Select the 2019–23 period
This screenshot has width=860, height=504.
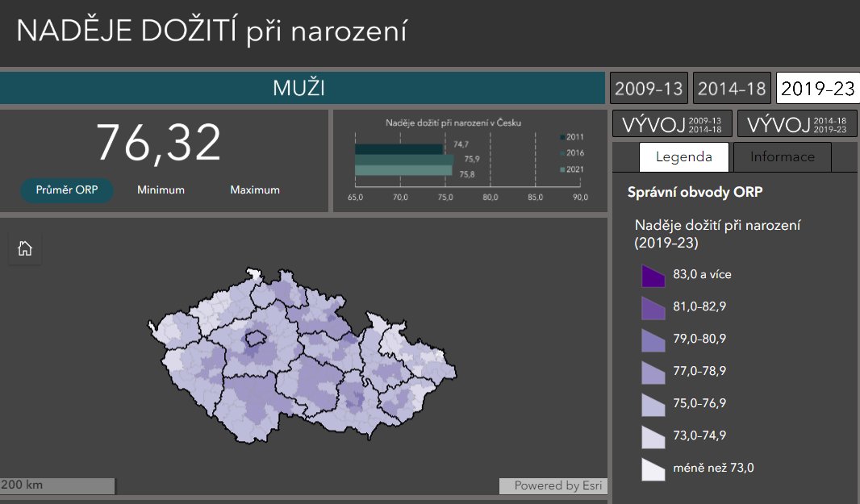click(818, 89)
